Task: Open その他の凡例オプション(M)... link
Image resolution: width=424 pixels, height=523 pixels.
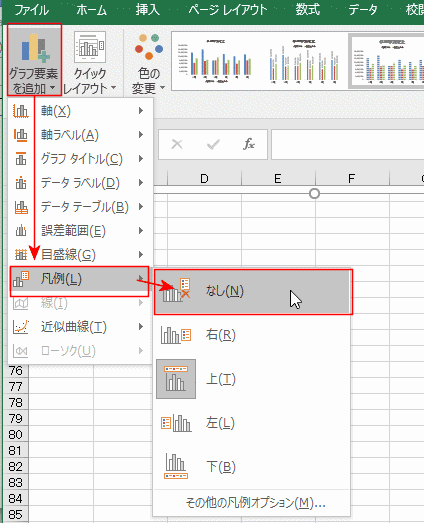Action: (255, 503)
